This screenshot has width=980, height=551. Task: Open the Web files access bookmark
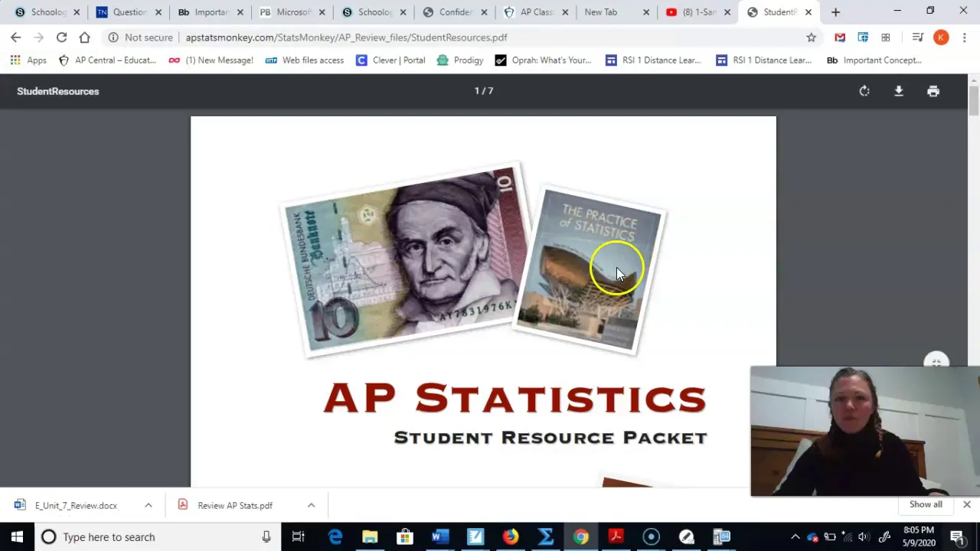click(305, 60)
